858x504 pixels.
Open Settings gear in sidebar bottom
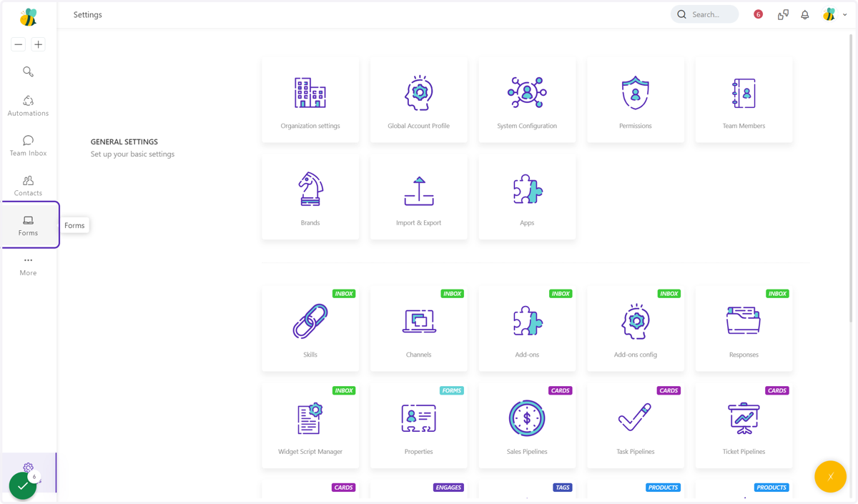[x=28, y=468]
